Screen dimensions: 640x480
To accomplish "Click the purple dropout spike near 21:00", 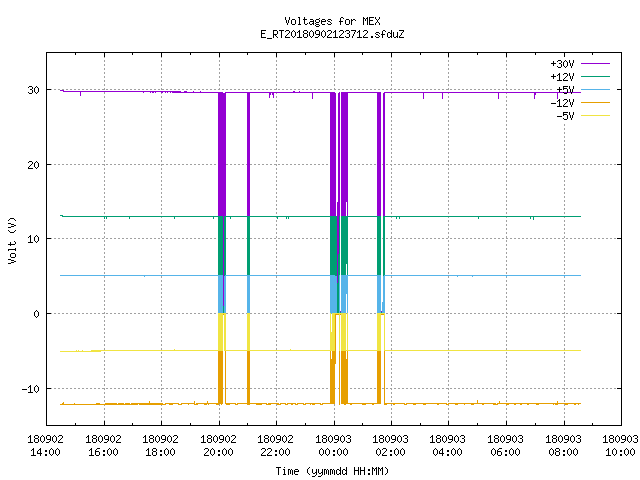I will click(x=248, y=154).
